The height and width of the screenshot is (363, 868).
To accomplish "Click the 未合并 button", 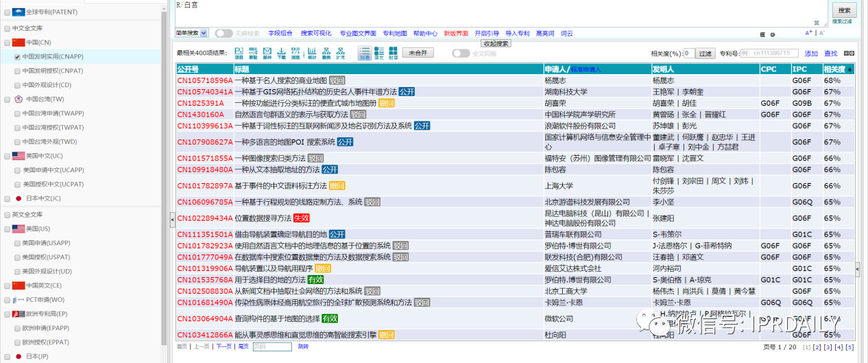I will [418, 53].
